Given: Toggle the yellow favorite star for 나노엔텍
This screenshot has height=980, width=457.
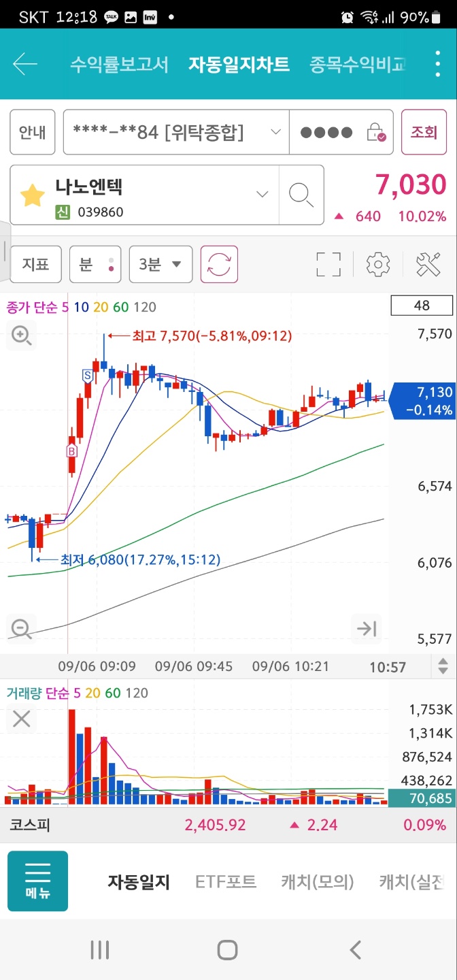Looking at the screenshot, I should [32, 196].
